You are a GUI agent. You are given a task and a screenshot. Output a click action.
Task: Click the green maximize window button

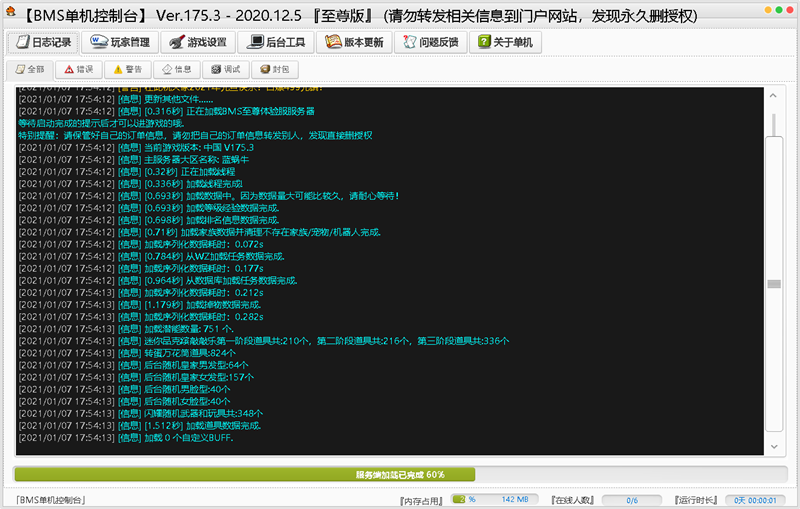click(779, 10)
